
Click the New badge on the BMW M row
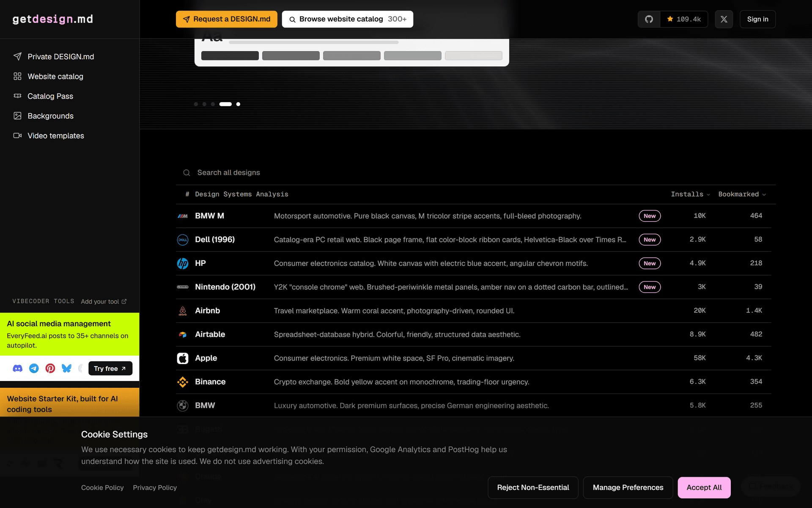[x=650, y=216]
